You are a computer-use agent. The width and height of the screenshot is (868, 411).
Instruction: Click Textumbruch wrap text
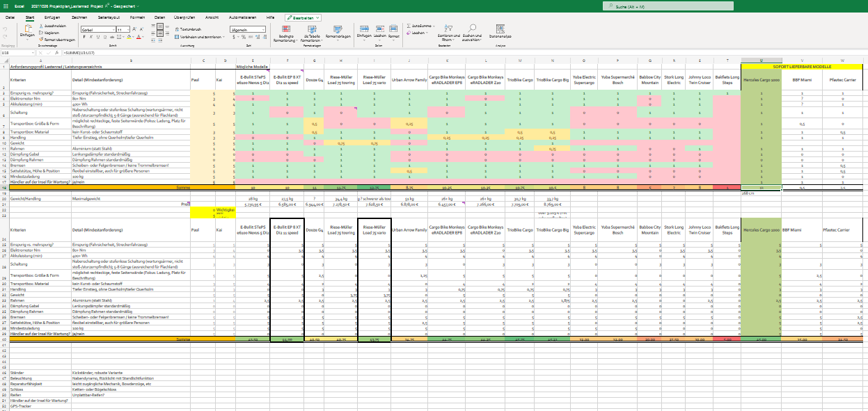[188, 29]
